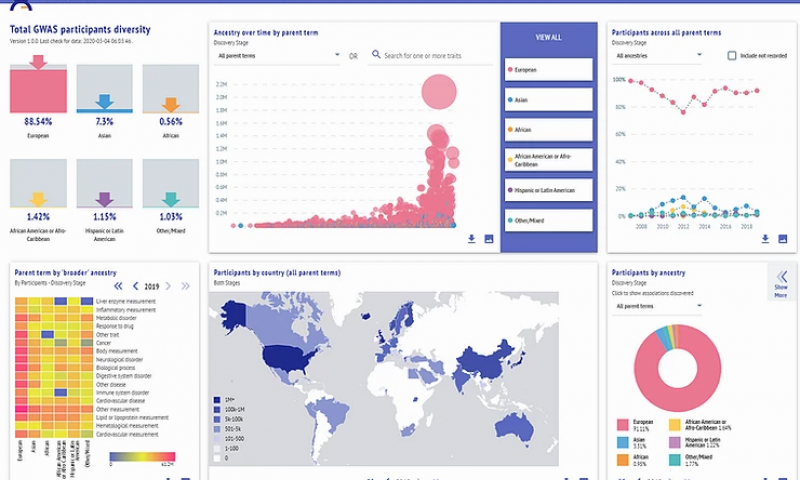Image resolution: width=800 pixels, height=480 pixels.
Task: Click the magnifier icon beside the traits search
Action: pos(376,54)
